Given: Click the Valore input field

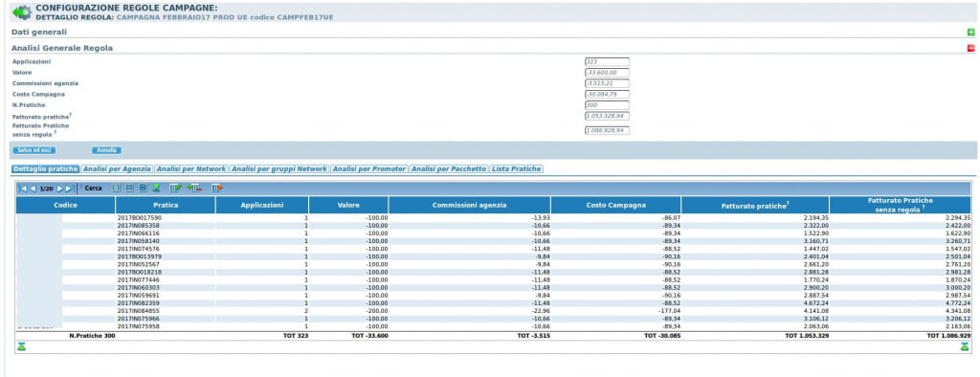Looking at the screenshot, I should [607, 73].
